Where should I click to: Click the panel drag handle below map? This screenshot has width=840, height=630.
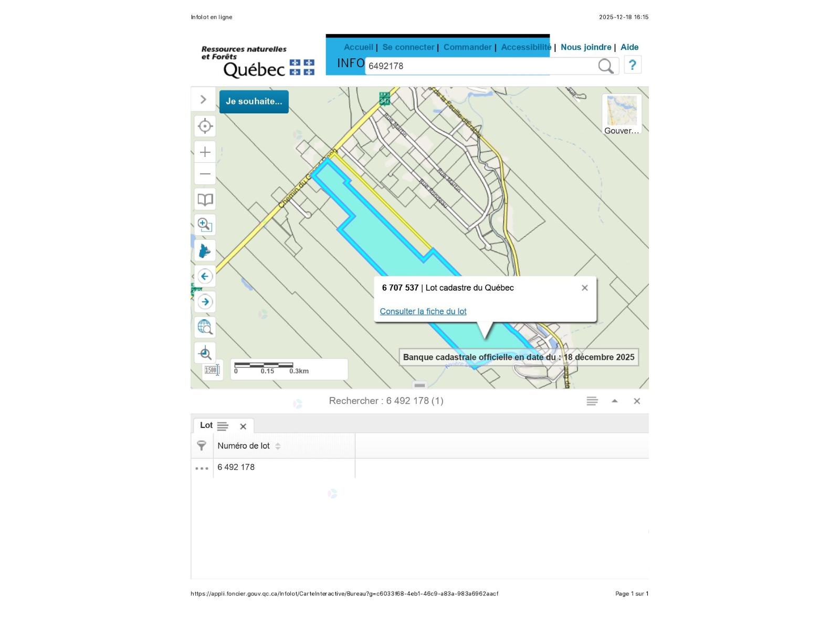pyautogui.click(x=419, y=385)
